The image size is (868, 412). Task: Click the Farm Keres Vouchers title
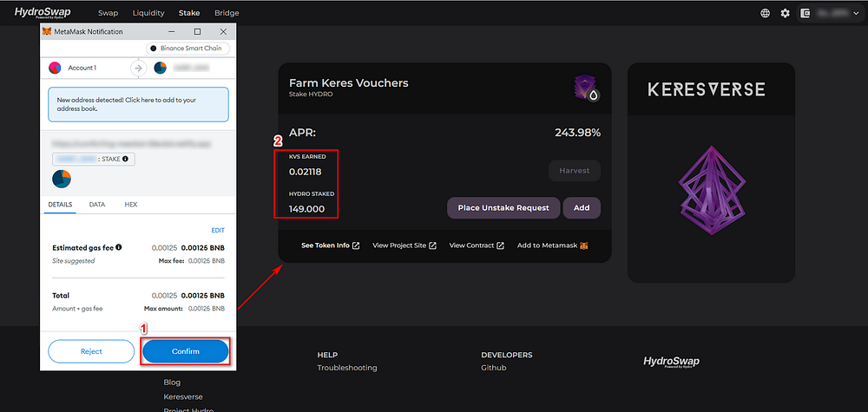click(349, 83)
